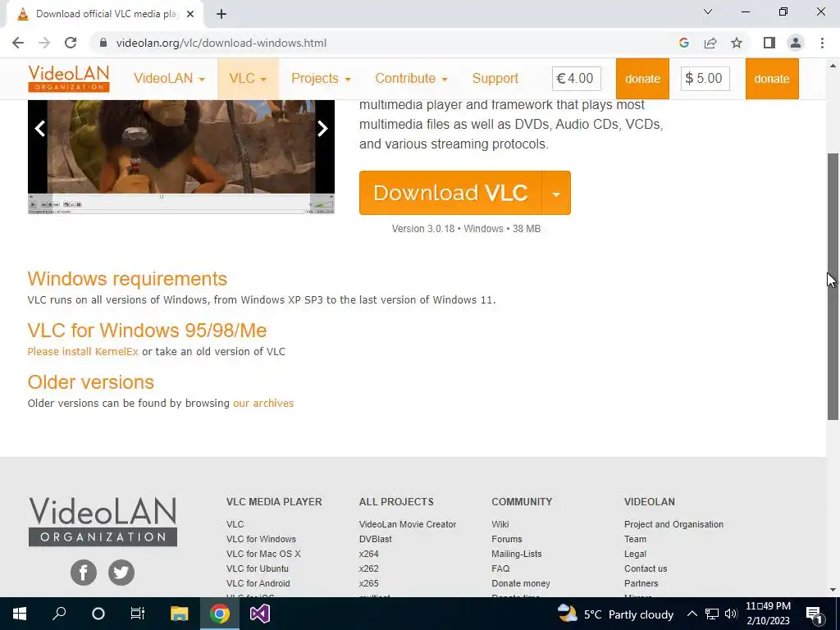
Task: Open Project and Organisation link
Action: 673,524
